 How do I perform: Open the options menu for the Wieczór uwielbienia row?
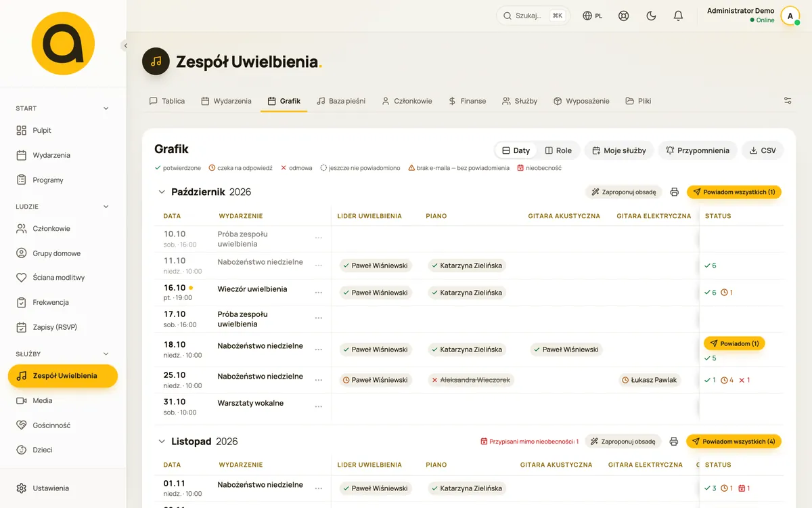coord(318,293)
